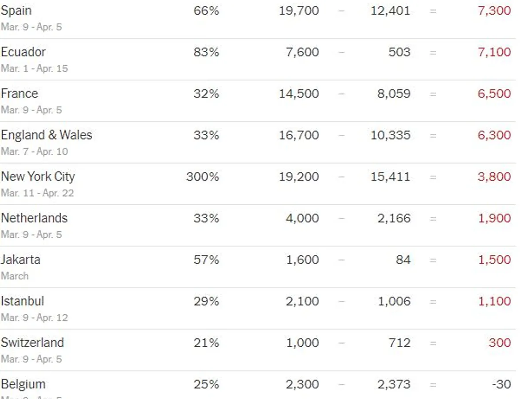Click the Mar. 11 - Apr. 22 date range
Screen dimensions: 532x399
click(37, 193)
